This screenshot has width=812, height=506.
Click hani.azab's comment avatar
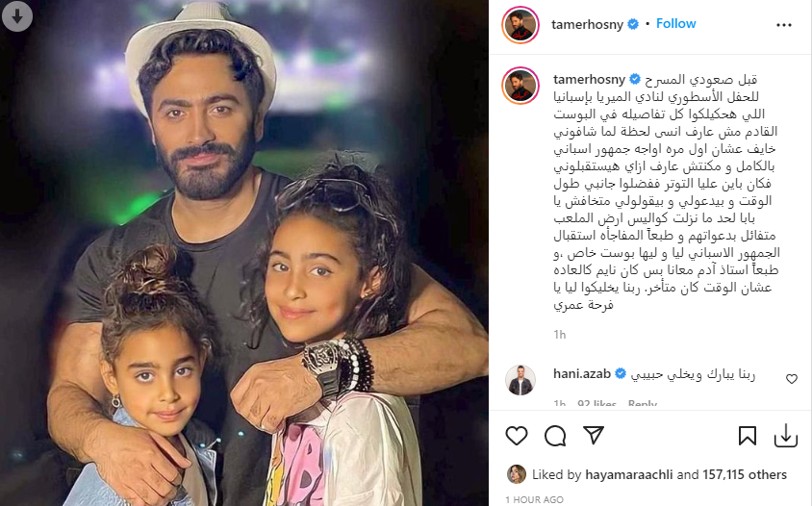coord(520,380)
